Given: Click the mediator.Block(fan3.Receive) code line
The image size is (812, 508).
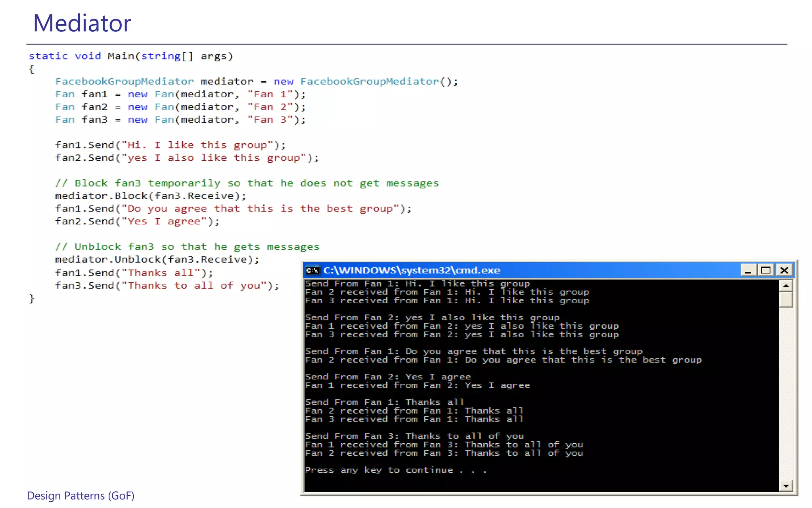Looking at the screenshot, I should (150, 196).
